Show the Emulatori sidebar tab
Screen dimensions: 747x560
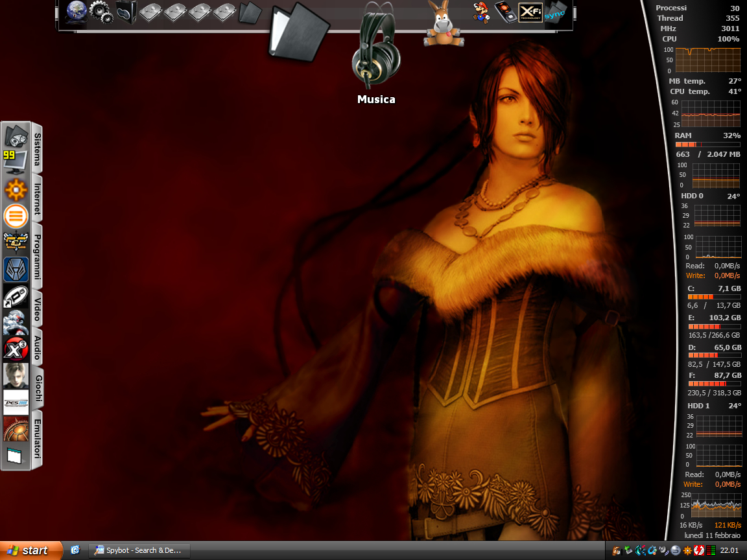click(38, 441)
